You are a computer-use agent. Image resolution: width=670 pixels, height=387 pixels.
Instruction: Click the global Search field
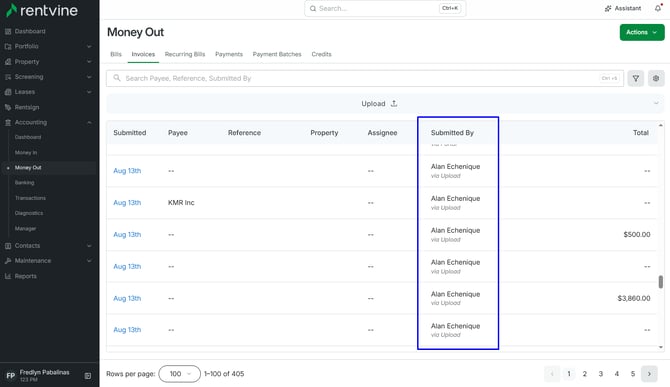click(x=385, y=9)
